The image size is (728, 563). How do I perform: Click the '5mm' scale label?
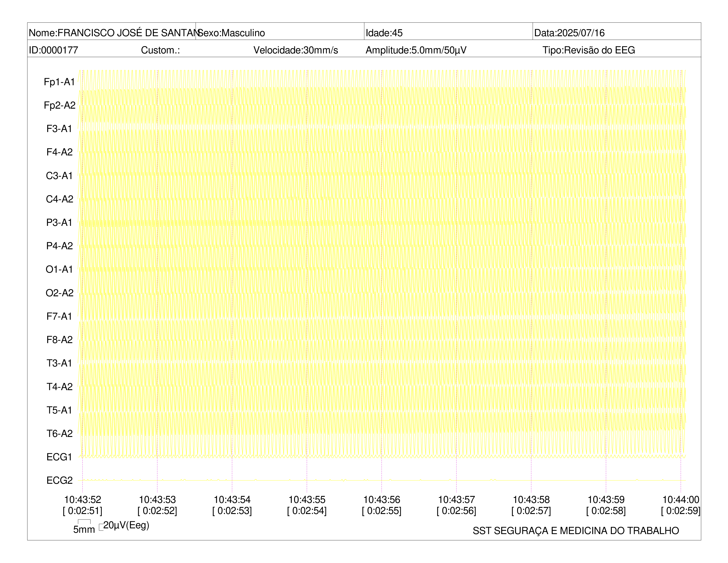(x=84, y=529)
